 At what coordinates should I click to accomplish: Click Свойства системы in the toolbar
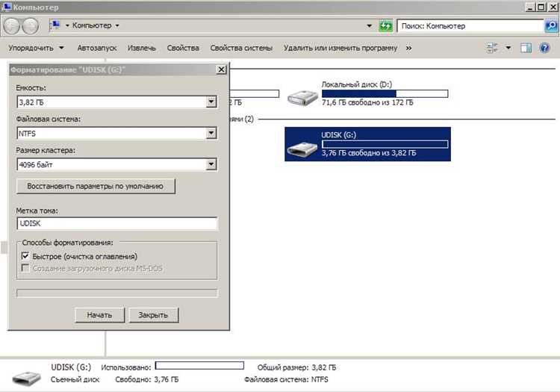[241, 48]
